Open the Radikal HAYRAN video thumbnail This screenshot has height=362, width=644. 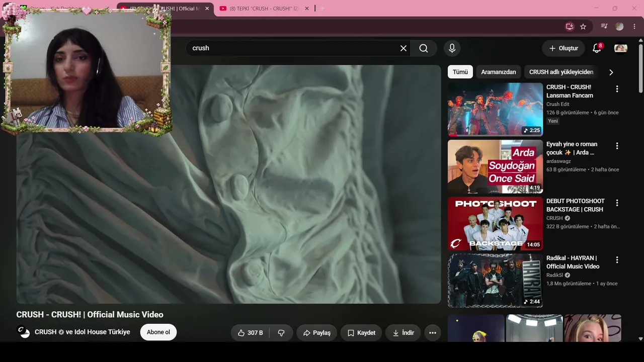[x=495, y=281]
